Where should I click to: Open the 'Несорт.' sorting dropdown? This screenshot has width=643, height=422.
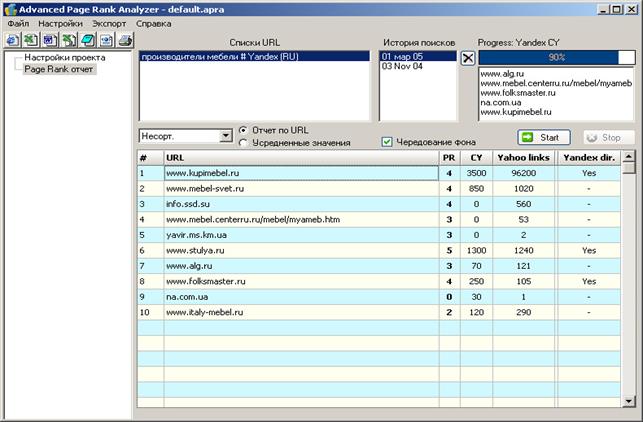point(226,136)
